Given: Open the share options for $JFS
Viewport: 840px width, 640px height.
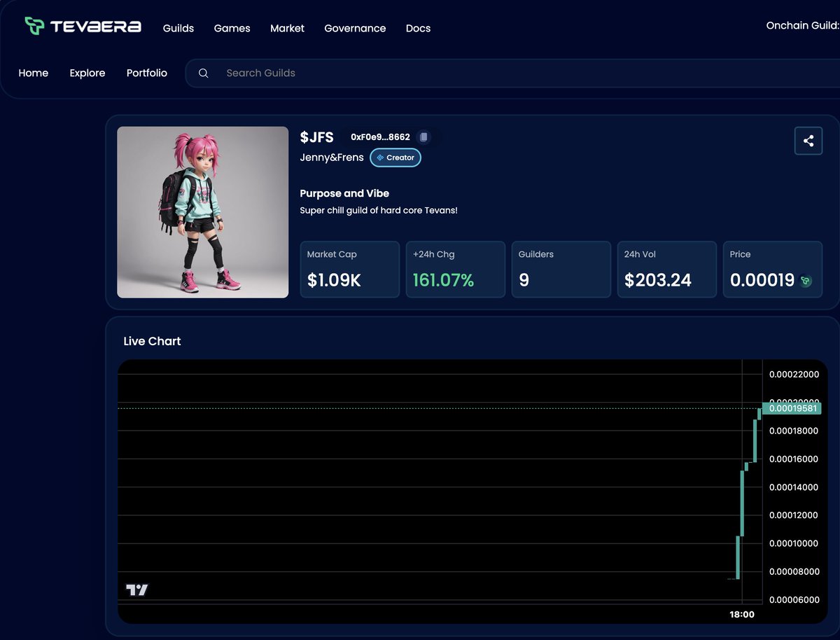Looking at the screenshot, I should (x=808, y=140).
